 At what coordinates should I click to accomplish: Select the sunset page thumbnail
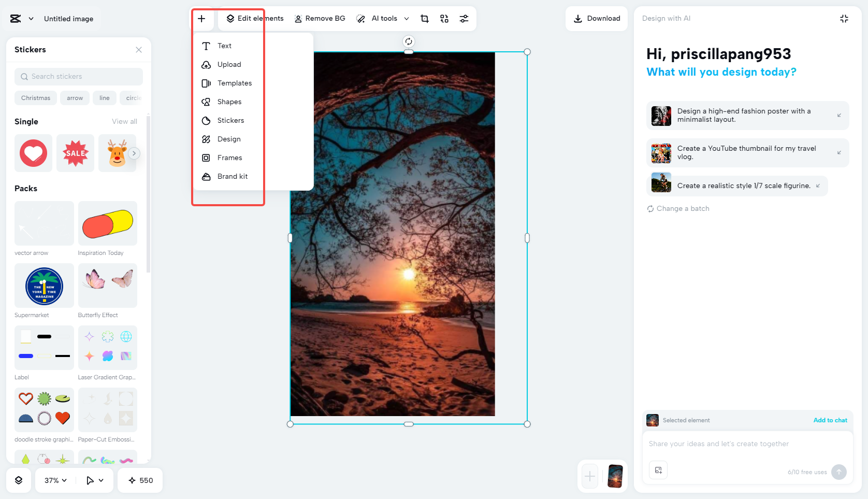click(x=615, y=476)
